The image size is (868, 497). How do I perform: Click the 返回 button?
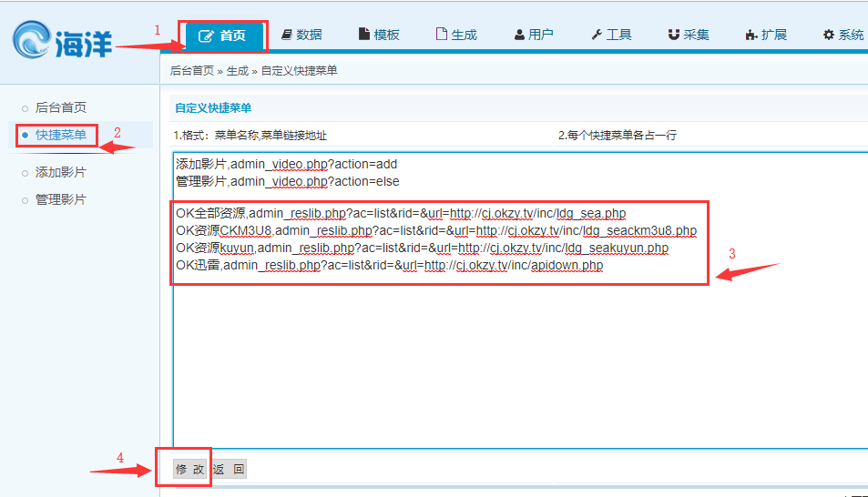pyautogui.click(x=230, y=470)
